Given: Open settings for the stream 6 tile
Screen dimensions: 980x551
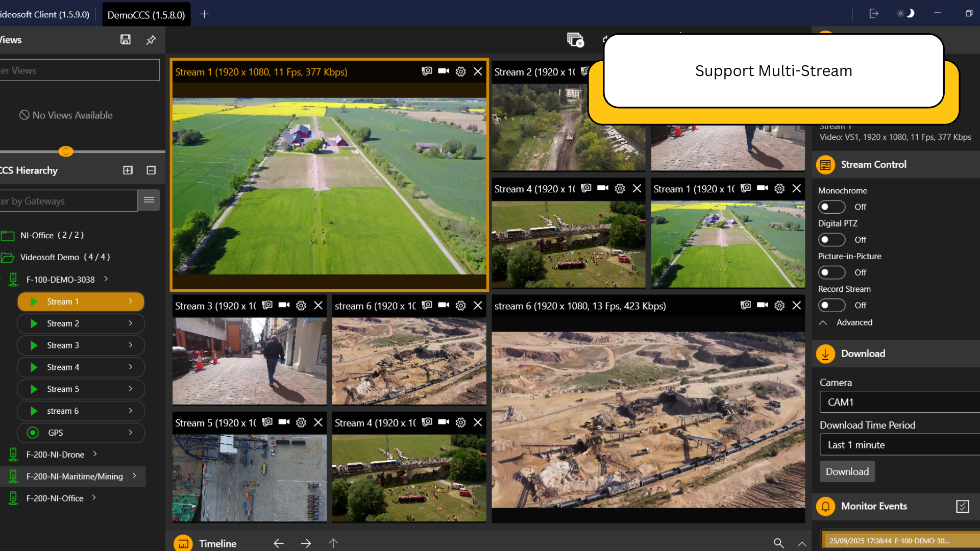Looking at the screenshot, I should tap(779, 305).
